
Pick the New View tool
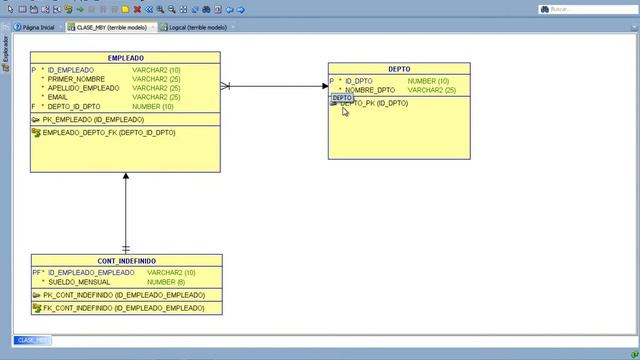pyautogui.click(x=34, y=9)
